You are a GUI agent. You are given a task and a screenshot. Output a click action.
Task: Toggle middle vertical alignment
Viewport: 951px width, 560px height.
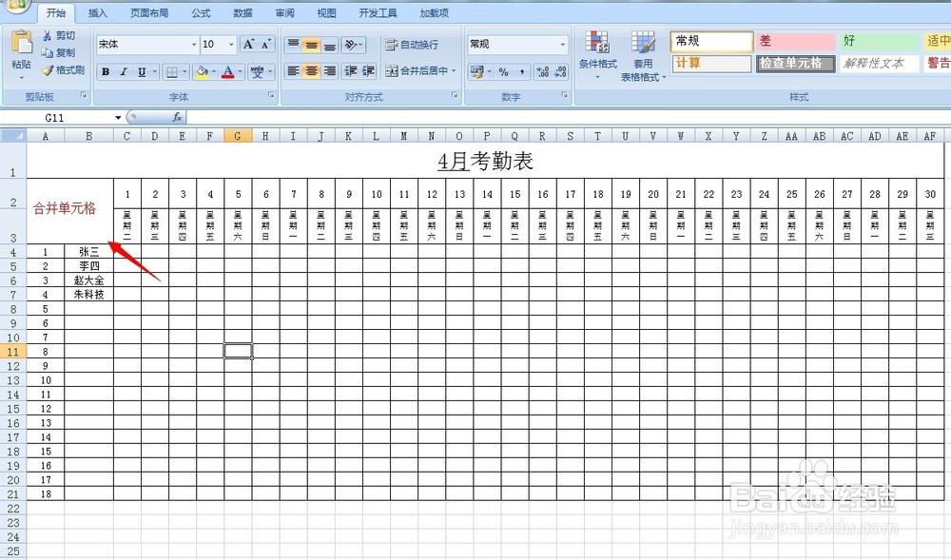(x=311, y=45)
